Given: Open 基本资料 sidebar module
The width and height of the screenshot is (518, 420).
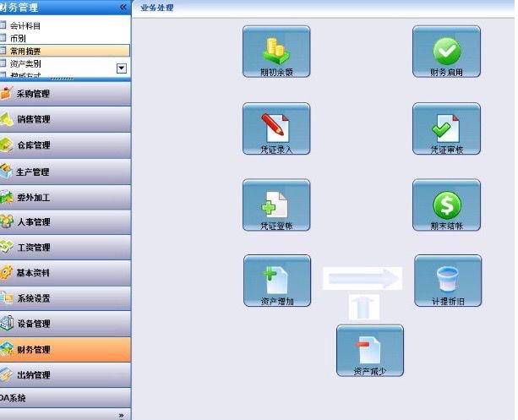Looking at the screenshot, I should [65, 273].
